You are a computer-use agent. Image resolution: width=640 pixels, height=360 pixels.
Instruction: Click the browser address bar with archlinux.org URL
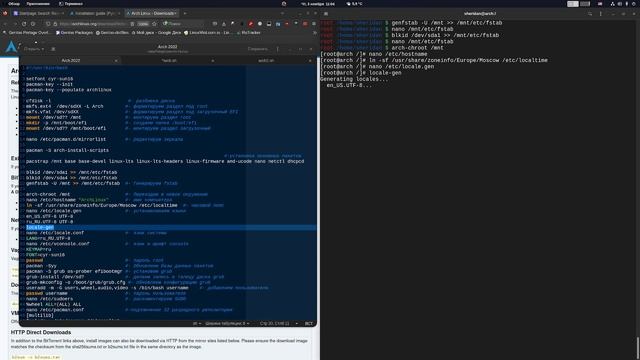(x=92, y=24)
